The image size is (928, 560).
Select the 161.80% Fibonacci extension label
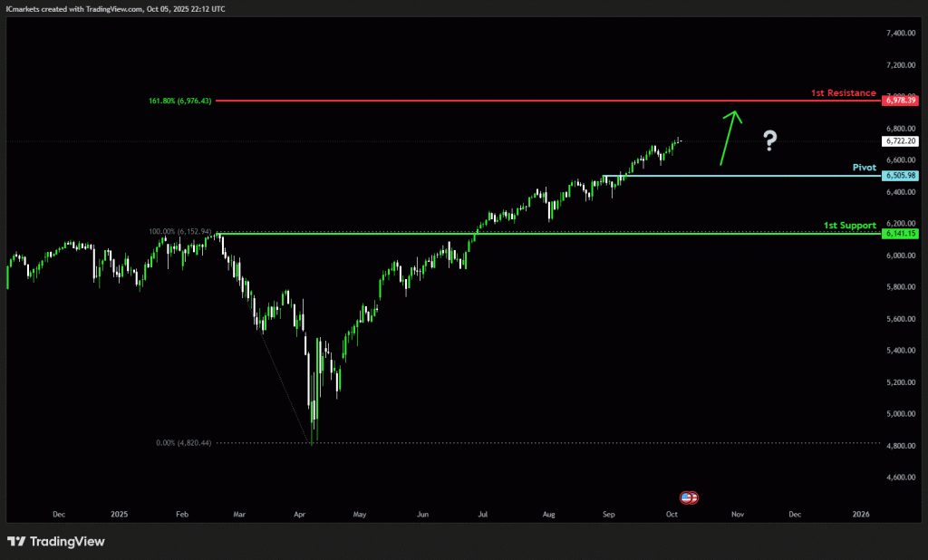click(x=179, y=101)
